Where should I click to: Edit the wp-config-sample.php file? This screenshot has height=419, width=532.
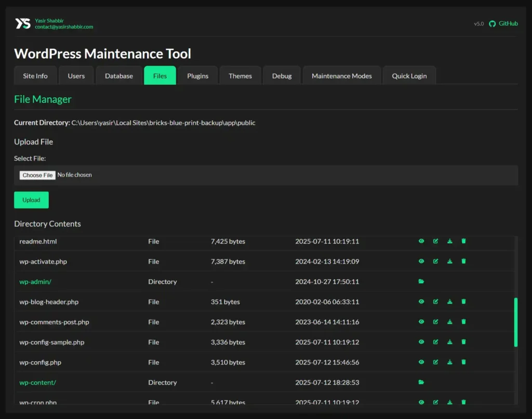[436, 342]
